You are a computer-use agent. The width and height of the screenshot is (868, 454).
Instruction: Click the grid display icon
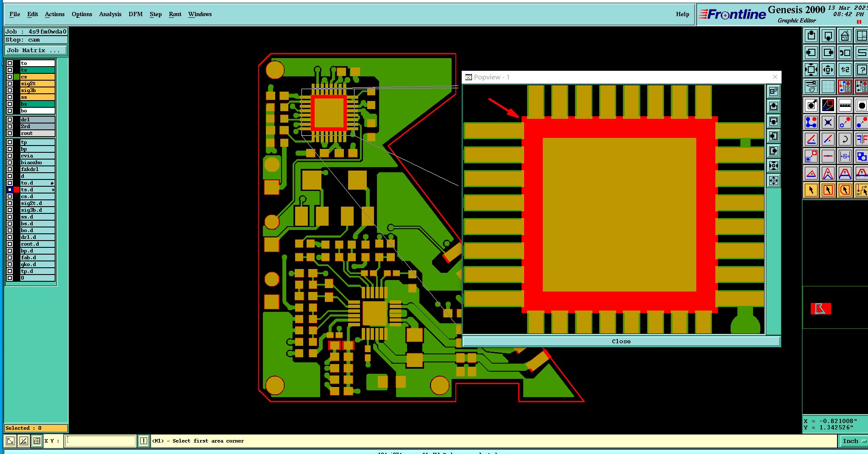click(828, 87)
